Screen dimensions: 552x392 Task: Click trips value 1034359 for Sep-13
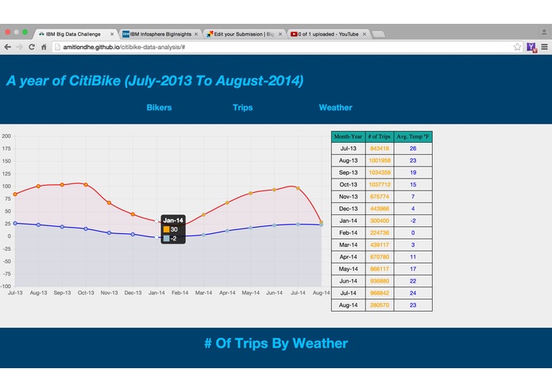pos(380,173)
